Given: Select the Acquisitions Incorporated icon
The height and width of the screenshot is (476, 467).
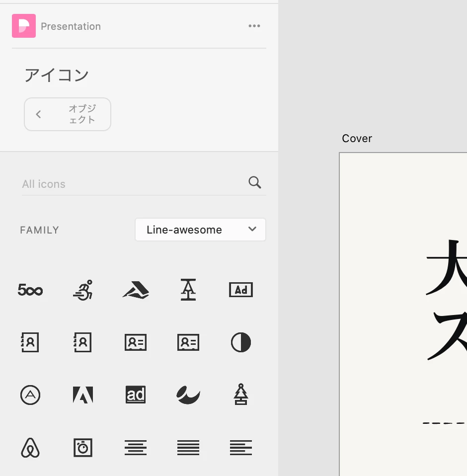Looking at the screenshot, I should pyautogui.click(x=188, y=290).
